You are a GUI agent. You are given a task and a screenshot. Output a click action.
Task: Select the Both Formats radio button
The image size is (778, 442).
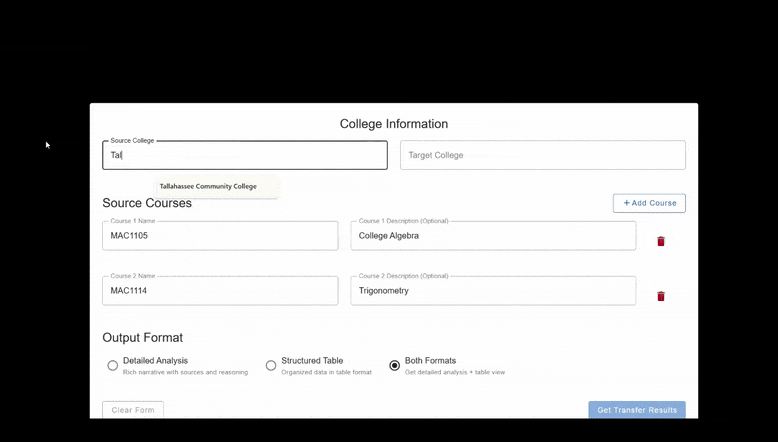pos(395,366)
